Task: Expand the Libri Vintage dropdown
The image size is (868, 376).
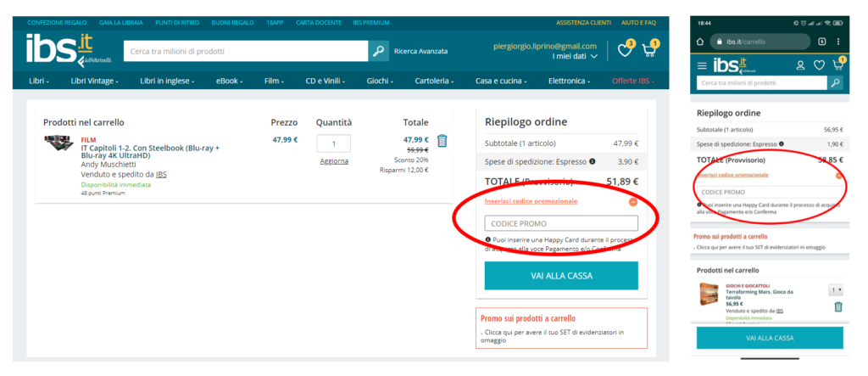Action: (x=95, y=81)
